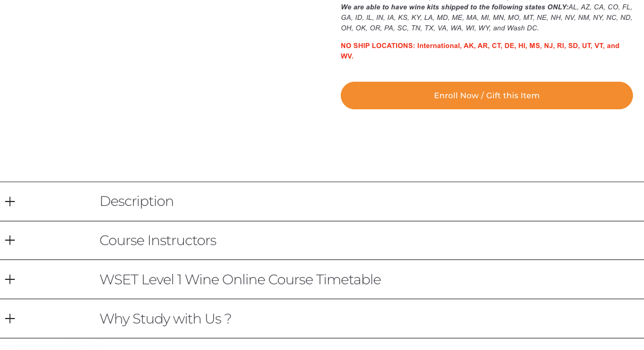Click empty space right of Course Instructors title
This screenshot has width=644, height=350.
pos(429,241)
